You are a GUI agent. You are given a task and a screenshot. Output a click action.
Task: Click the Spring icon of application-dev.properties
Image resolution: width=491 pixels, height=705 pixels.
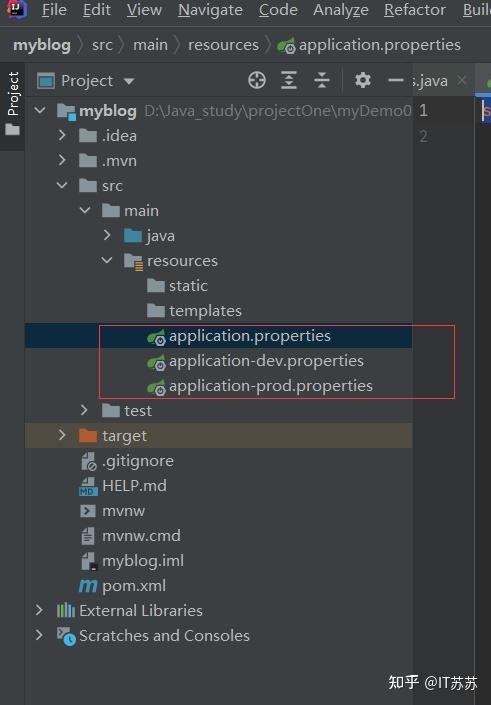157,361
